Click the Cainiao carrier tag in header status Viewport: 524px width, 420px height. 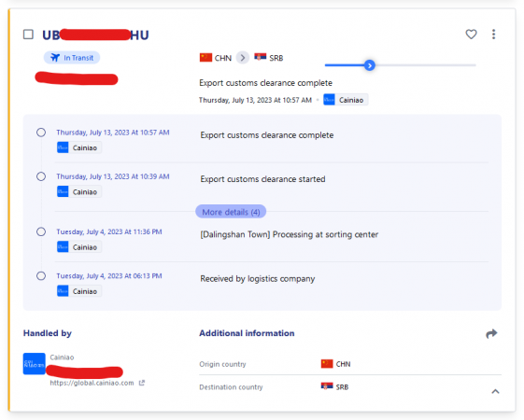(x=346, y=100)
